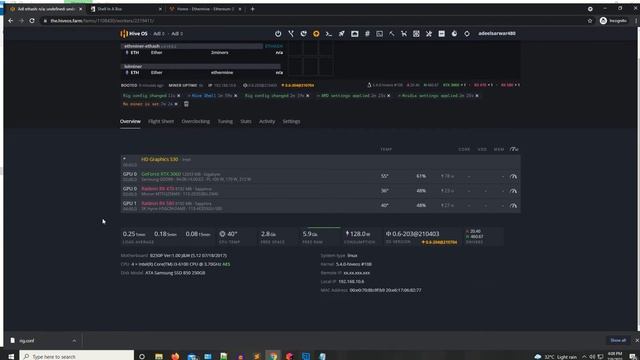Expand the rig.conf download options chevron
This screenshot has width=640, height=360.
coord(74,340)
